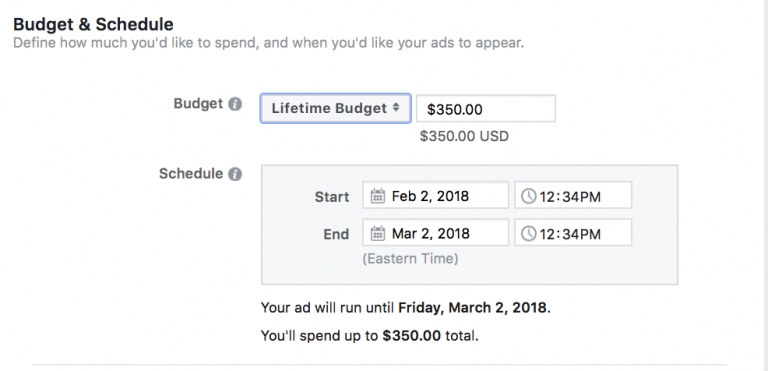Screen dimensions: 768x371
Task: Select the Feb 2, 2018 start date field
Action: click(x=435, y=195)
